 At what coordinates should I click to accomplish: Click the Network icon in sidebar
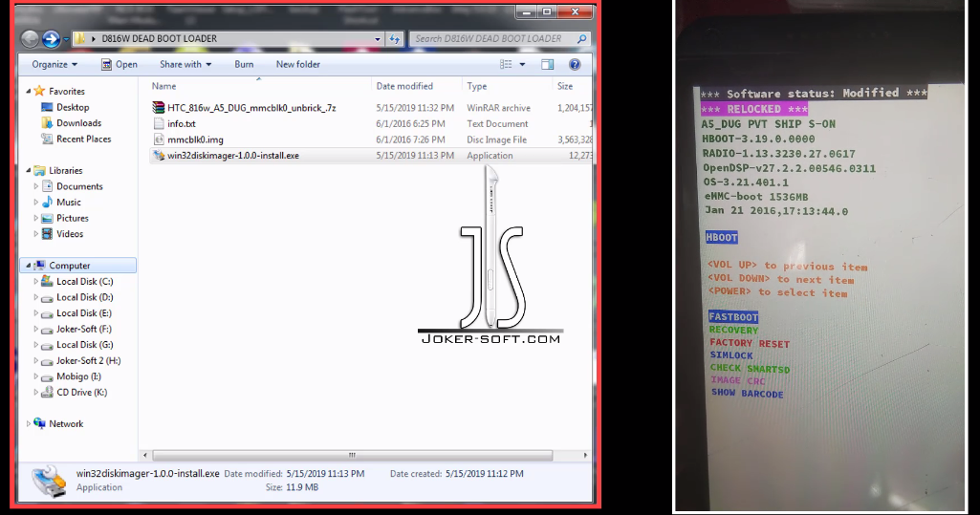click(39, 424)
